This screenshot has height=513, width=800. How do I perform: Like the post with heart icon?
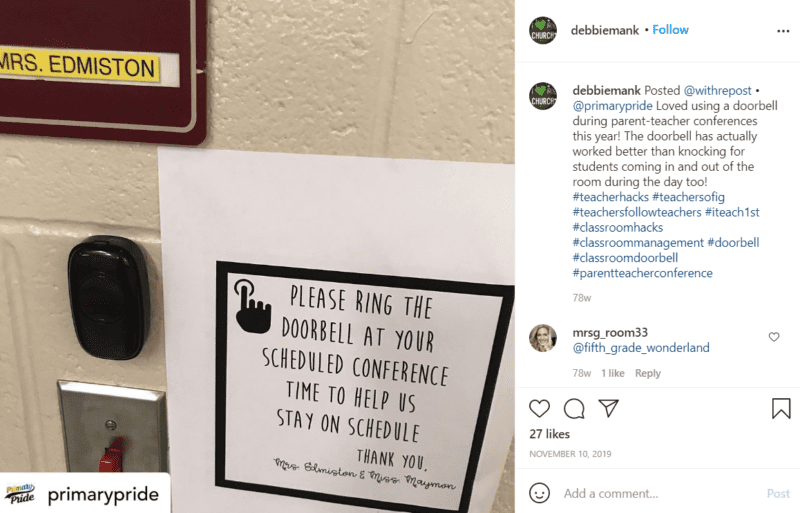pyautogui.click(x=539, y=409)
